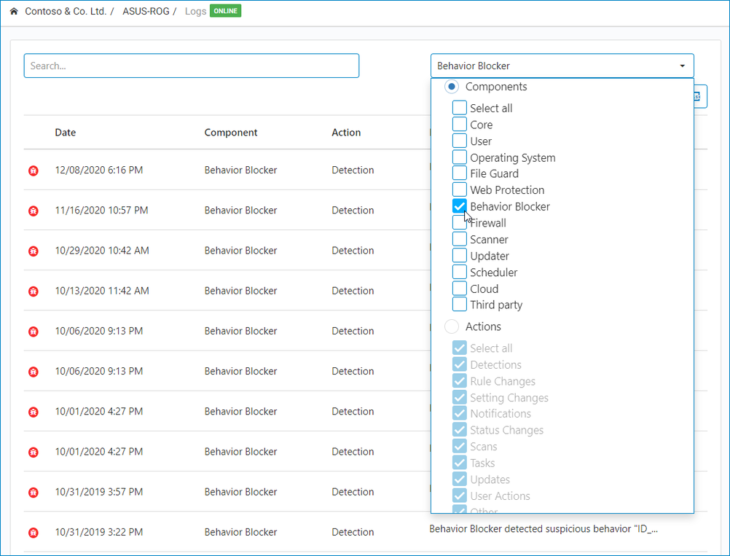Sort by the Action column header

(346, 132)
